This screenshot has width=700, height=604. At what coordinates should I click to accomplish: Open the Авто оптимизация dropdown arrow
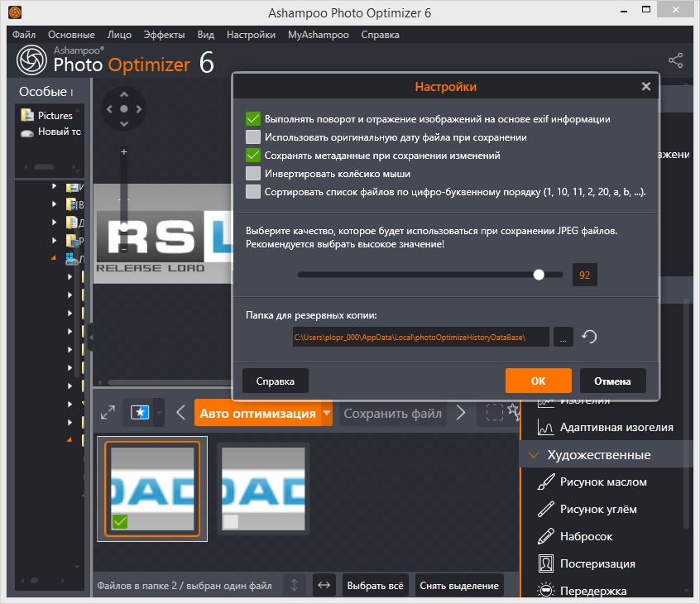(327, 413)
